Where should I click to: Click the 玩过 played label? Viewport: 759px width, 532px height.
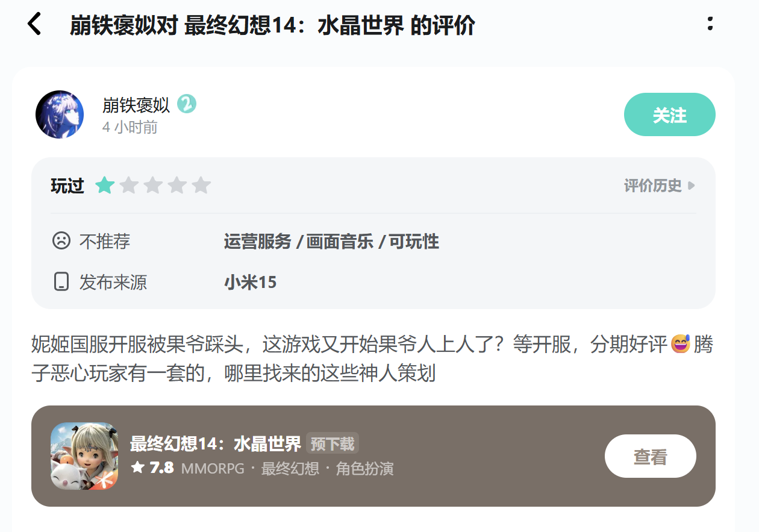pos(67,186)
